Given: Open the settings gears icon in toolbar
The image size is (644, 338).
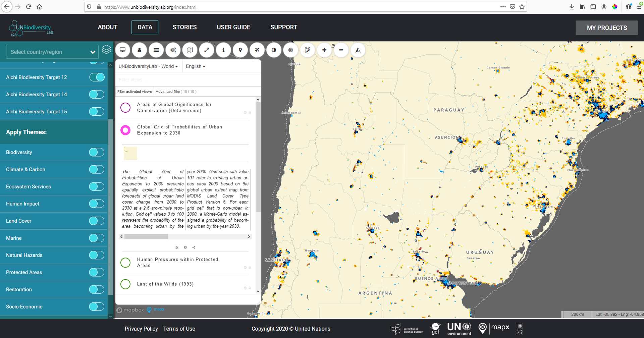Looking at the screenshot, I should [173, 50].
